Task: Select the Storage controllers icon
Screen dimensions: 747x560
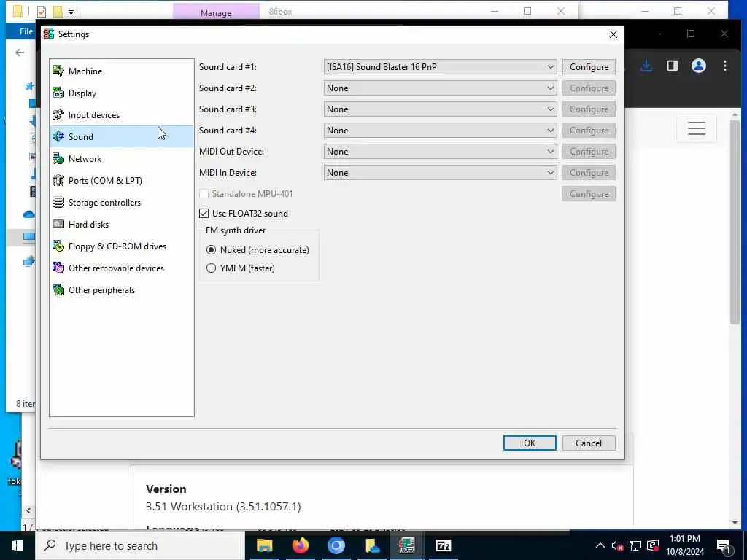Action: pyautogui.click(x=58, y=203)
